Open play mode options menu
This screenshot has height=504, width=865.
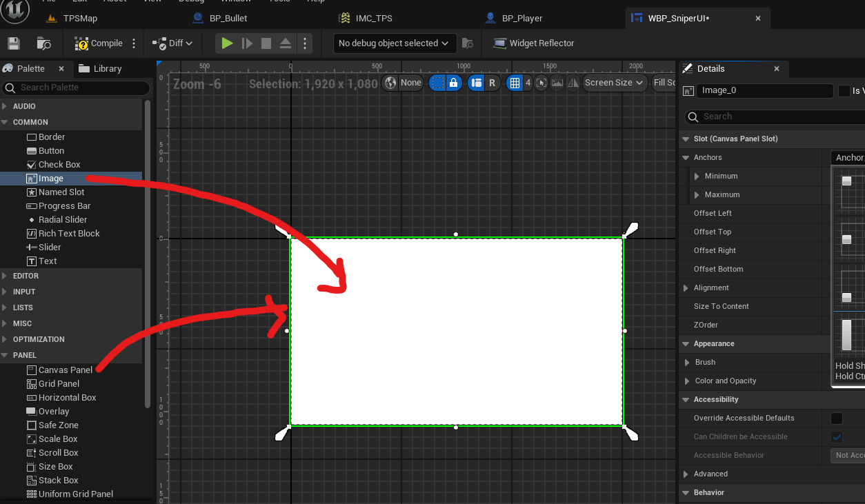point(304,43)
